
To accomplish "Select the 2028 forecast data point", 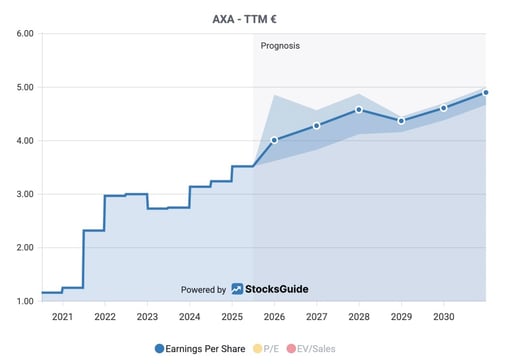I will [359, 110].
